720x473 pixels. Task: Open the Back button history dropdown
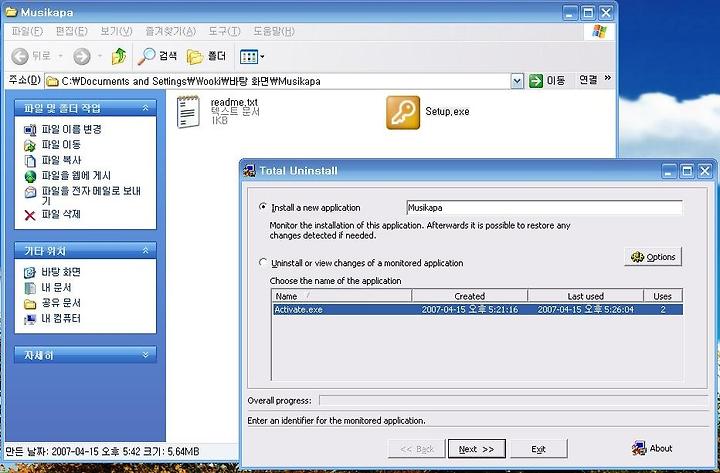point(60,56)
